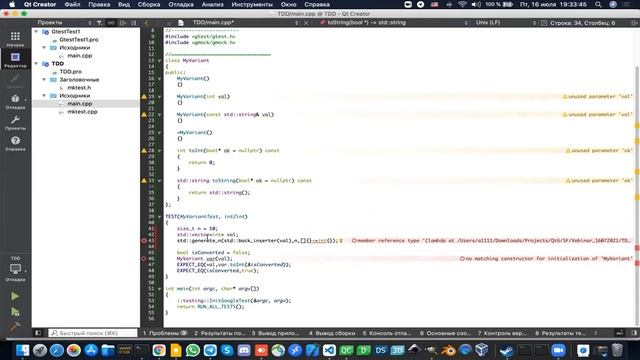Screen dimensions: 640x360
Task: Open Finder from the Dock
Action: click(x=22, y=350)
